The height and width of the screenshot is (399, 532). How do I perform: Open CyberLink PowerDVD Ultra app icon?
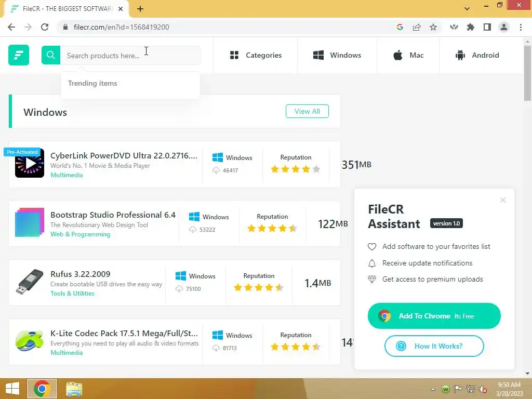(x=30, y=163)
